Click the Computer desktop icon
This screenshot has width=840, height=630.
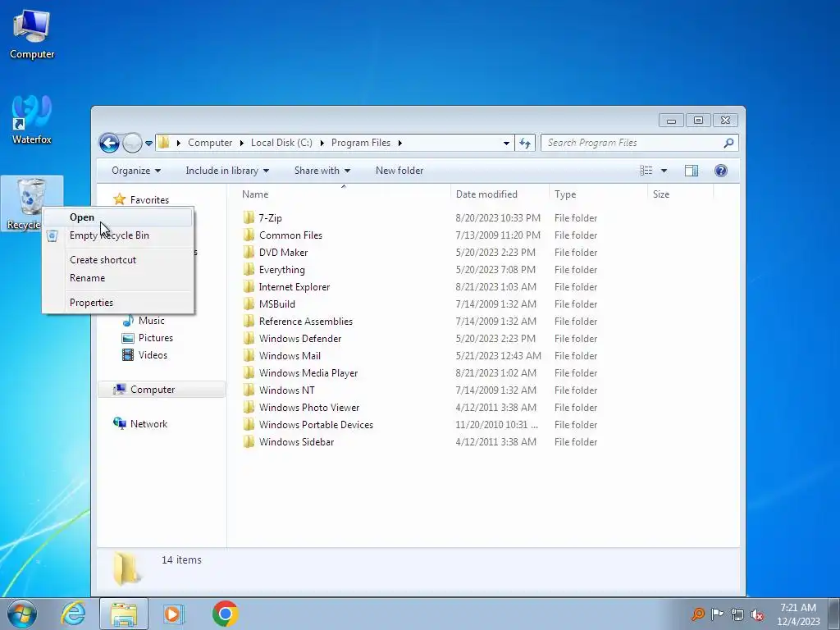32,34
